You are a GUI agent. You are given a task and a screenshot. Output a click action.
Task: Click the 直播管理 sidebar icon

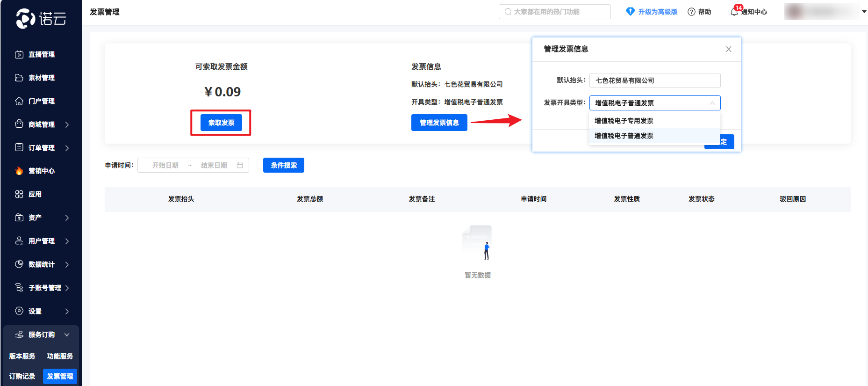pos(19,54)
